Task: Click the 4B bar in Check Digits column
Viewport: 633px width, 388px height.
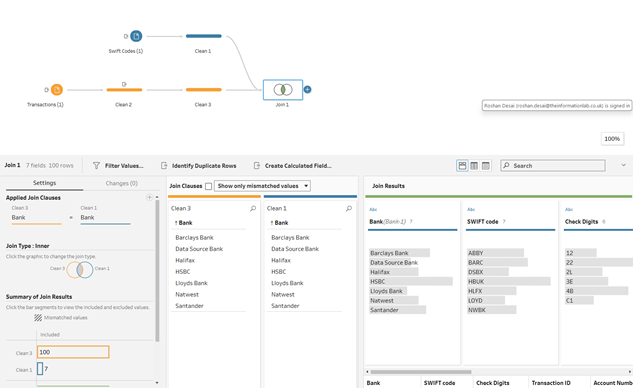Action: 596,291
